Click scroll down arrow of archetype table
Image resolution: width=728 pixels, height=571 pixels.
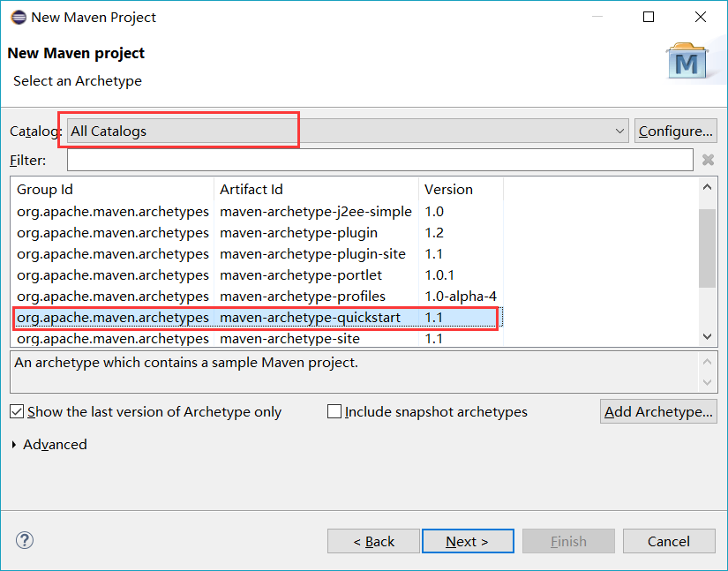point(707,336)
